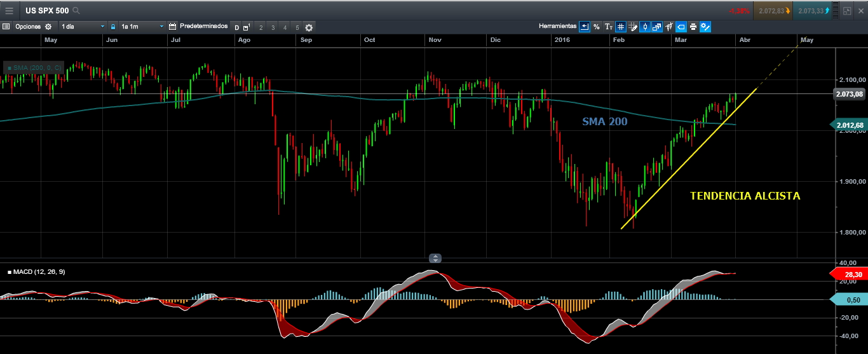Screen dimensions: 868x354
Task: Open the hamburger main menu
Action: 9,10
